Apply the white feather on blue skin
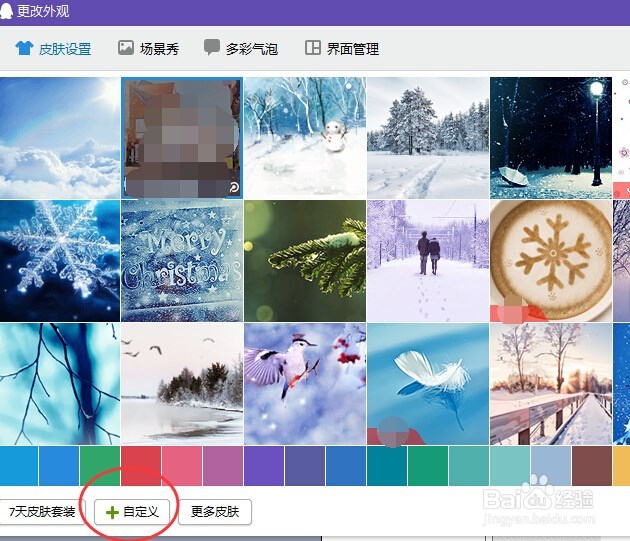Screen dimensions: 630x541 [428, 384]
